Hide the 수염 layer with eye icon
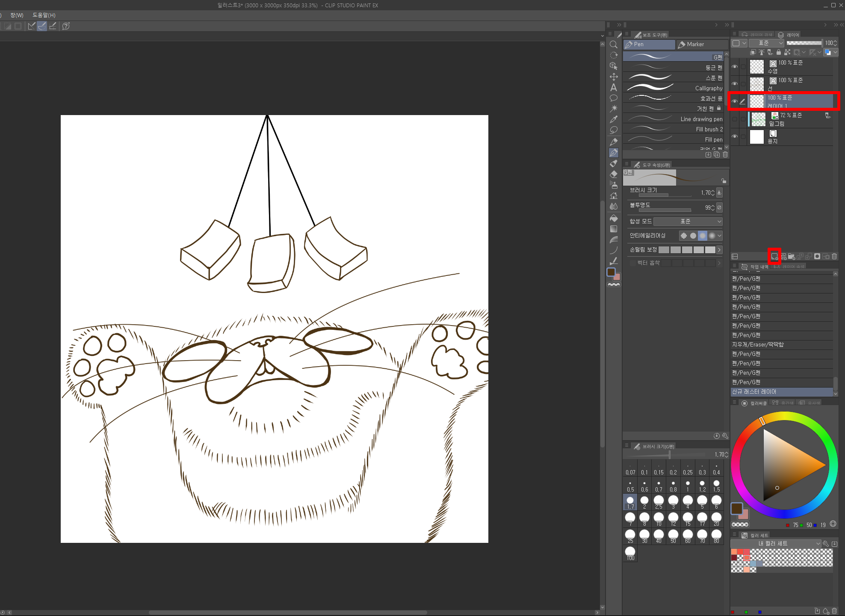845x616 pixels. 735,67
